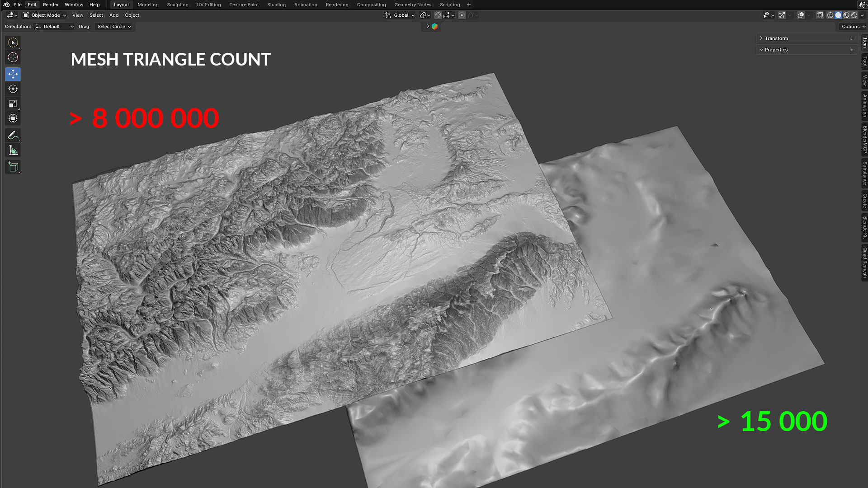Select the Scale tool
868x488 pixels.
click(x=12, y=103)
